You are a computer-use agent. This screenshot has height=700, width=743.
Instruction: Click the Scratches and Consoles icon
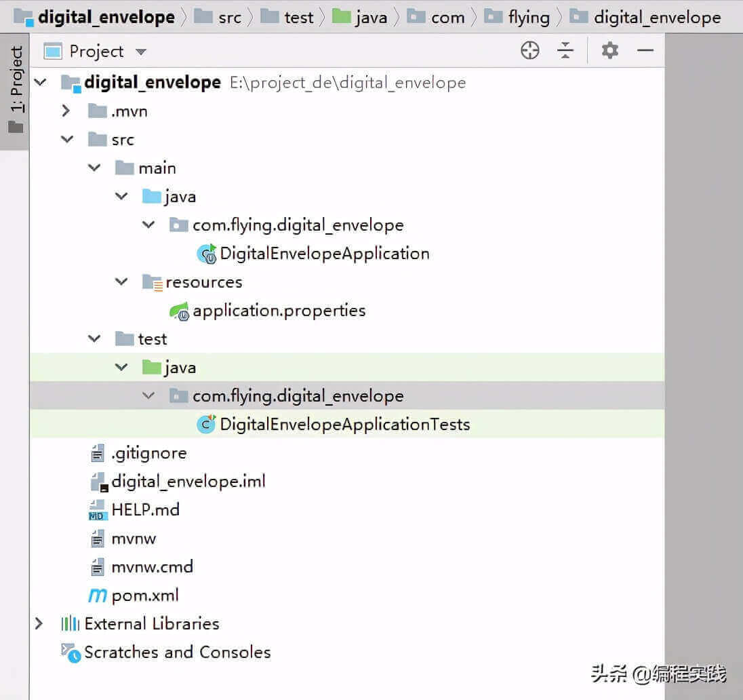[x=71, y=653]
